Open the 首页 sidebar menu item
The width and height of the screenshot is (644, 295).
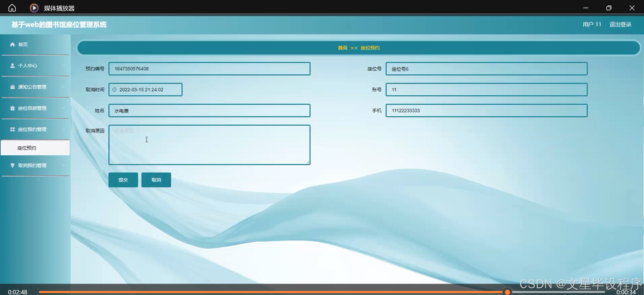click(35, 44)
